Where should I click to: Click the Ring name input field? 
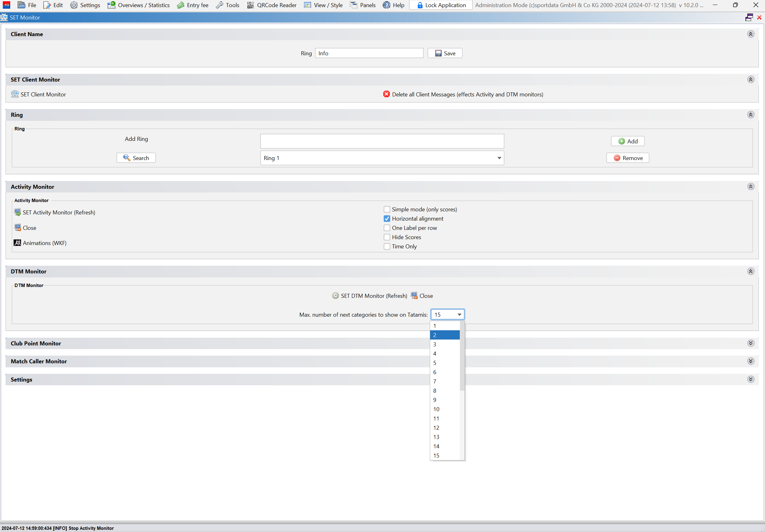(369, 53)
